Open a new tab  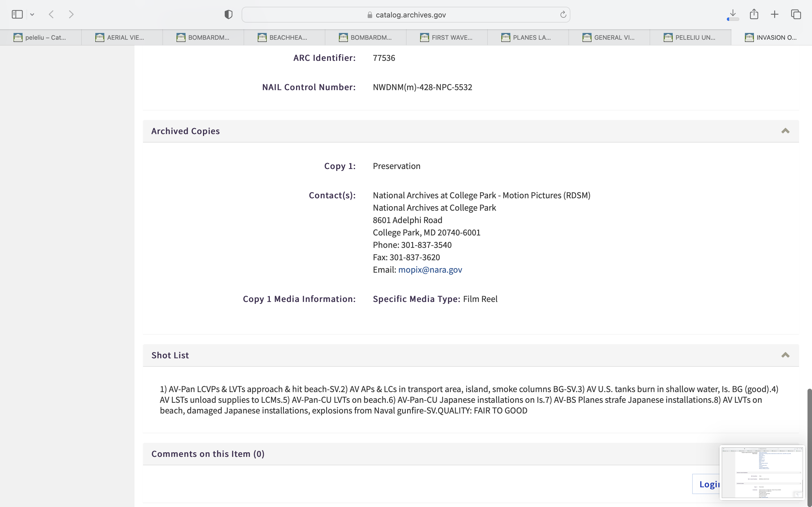coord(775,14)
